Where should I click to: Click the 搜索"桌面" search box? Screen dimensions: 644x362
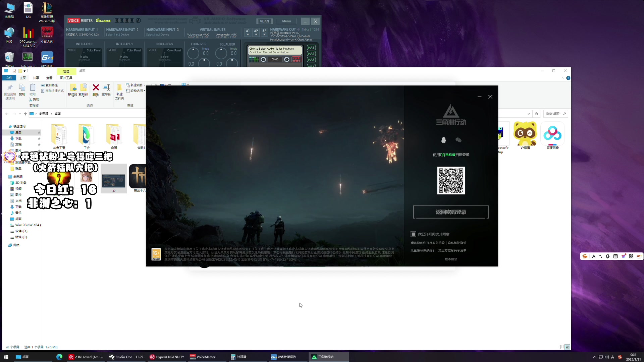tap(555, 114)
